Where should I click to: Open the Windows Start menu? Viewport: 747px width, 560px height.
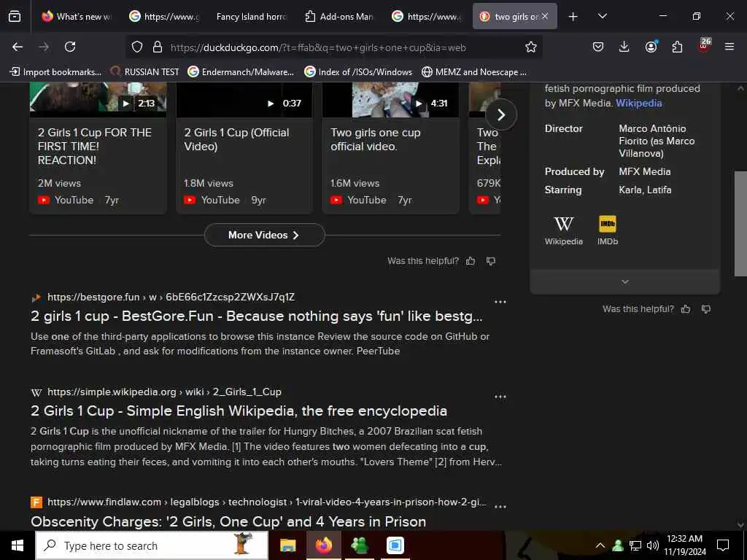(18, 545)
